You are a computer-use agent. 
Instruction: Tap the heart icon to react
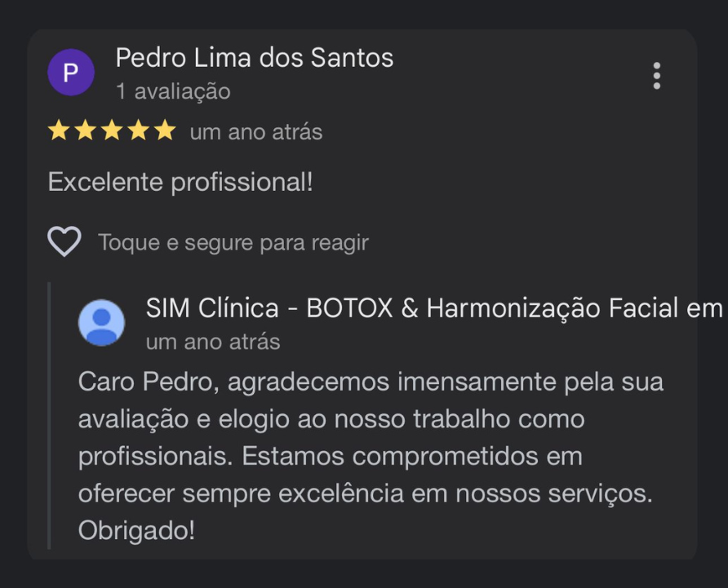click(x=64, y=241)
